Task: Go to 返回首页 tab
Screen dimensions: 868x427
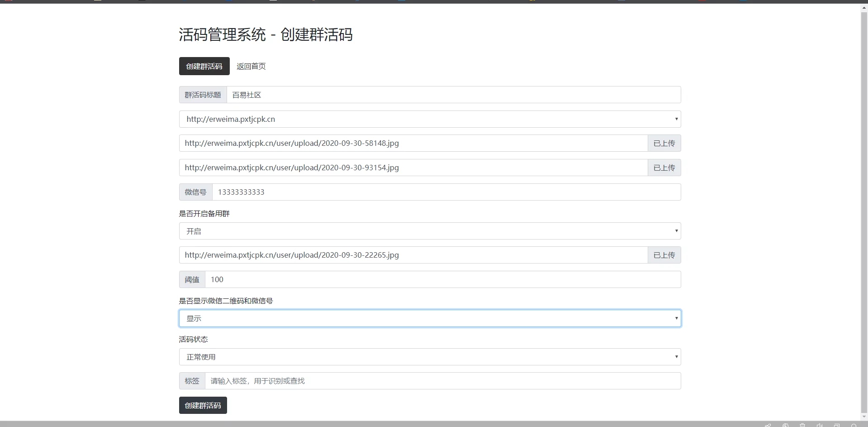Action: click(251, 66)
